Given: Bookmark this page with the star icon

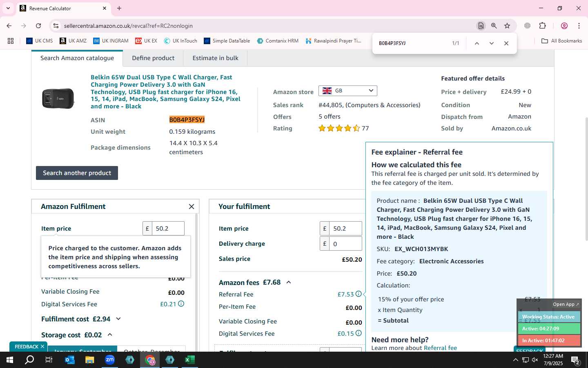Looking at the screenshot, I should [x=507, y=26].
